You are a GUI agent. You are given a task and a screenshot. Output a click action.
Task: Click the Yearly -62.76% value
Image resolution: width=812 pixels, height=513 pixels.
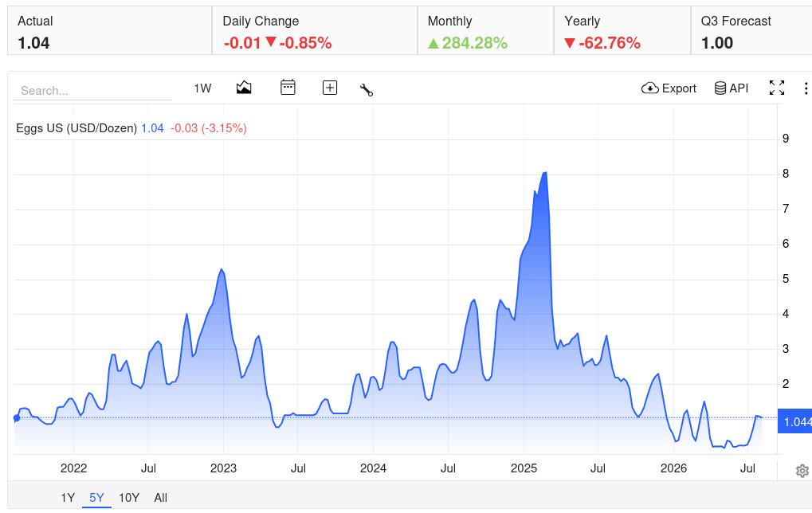(x=610, y=43)
